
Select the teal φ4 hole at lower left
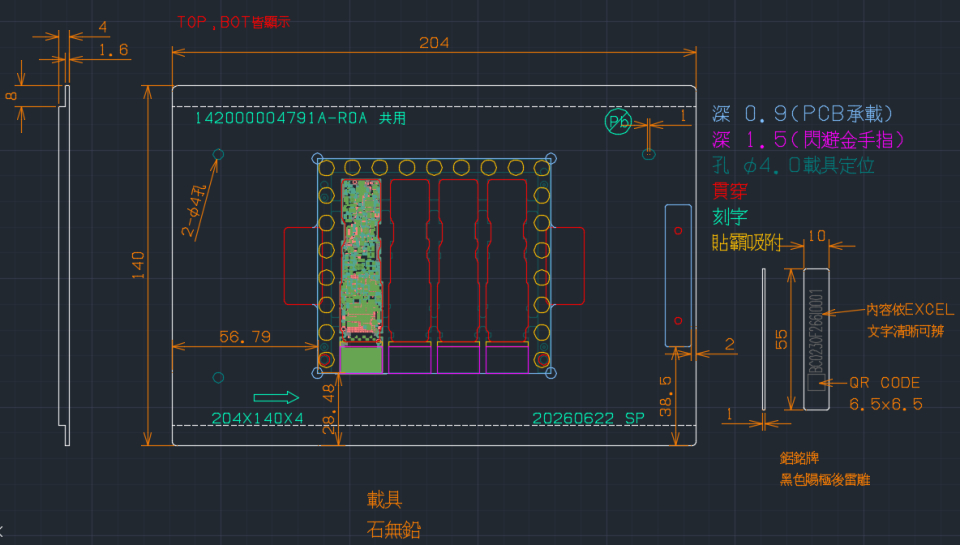218,378
